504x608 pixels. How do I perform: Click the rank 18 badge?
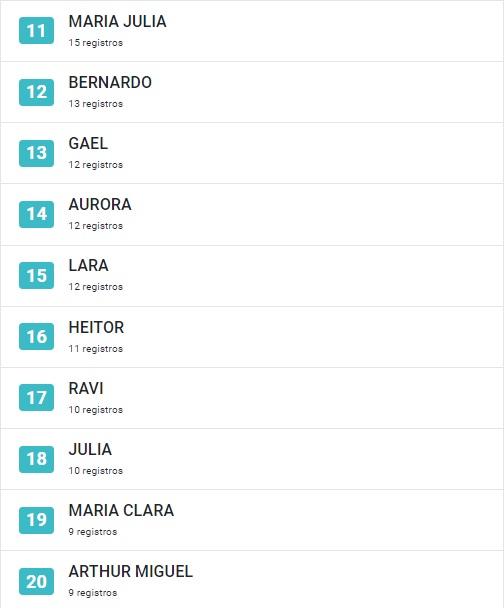(36, 459)
